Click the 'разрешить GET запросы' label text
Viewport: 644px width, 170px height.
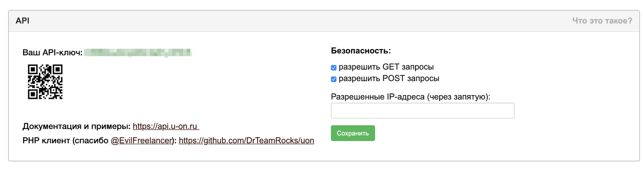(386, 67)
